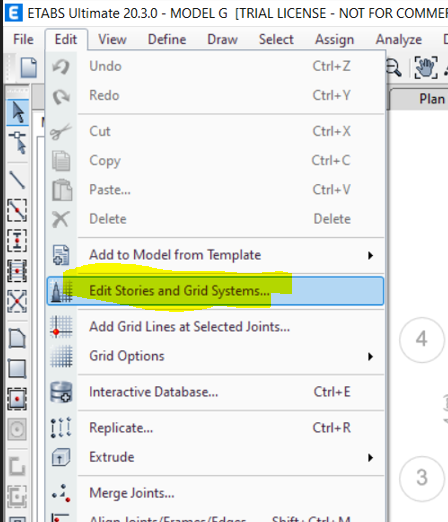Choose quick draw beams in region tool
This screenshot has width=448, height=522.
tap(17, 210)
